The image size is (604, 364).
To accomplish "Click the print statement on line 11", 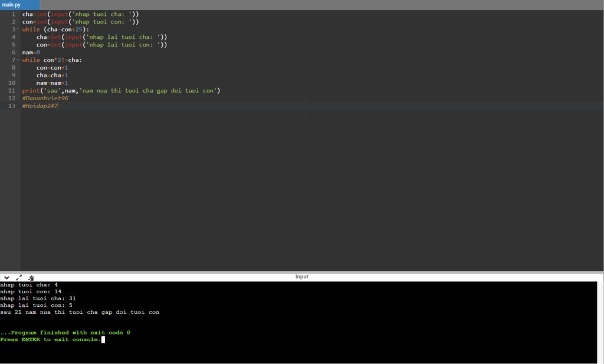I will tap(121, 90).
